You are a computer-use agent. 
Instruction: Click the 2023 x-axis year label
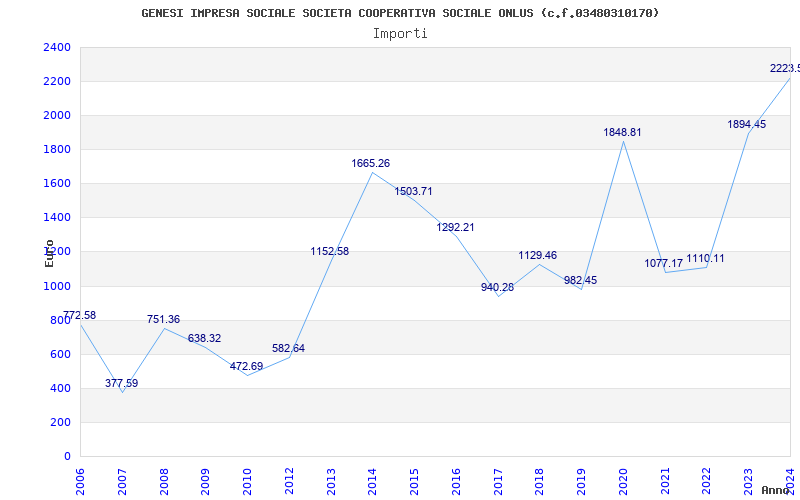[x=749, y=482]
